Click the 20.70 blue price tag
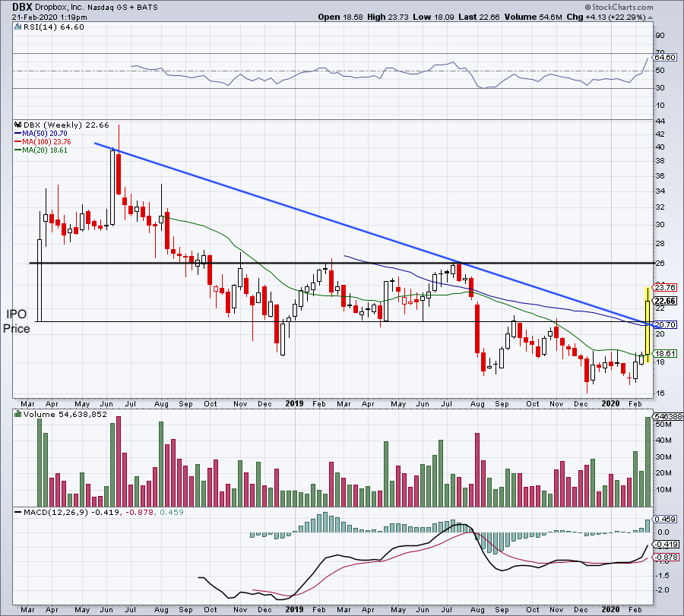This screenshot has width=684, height=616. click(x=664, y=324)
